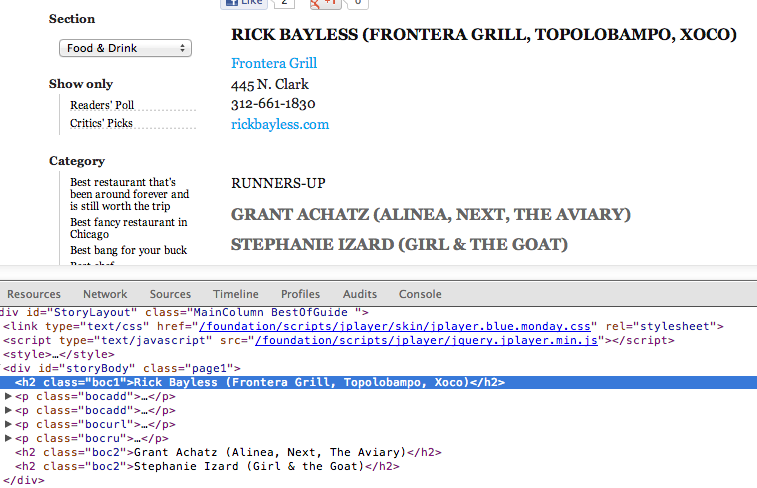Expand the second p class="bocadd" node

point(8,410)
